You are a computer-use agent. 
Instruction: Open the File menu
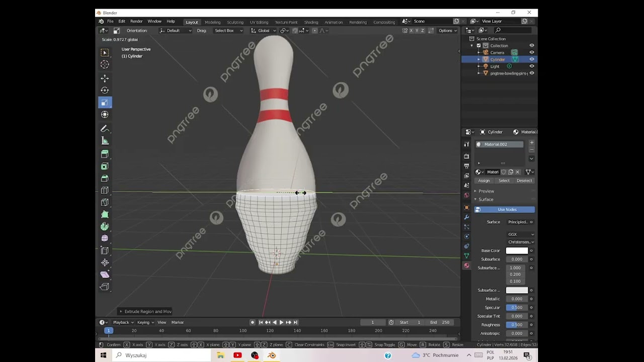110,22
